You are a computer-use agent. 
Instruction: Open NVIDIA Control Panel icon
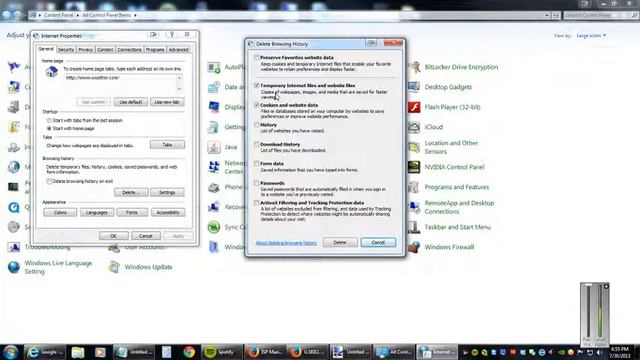(414, 167)
